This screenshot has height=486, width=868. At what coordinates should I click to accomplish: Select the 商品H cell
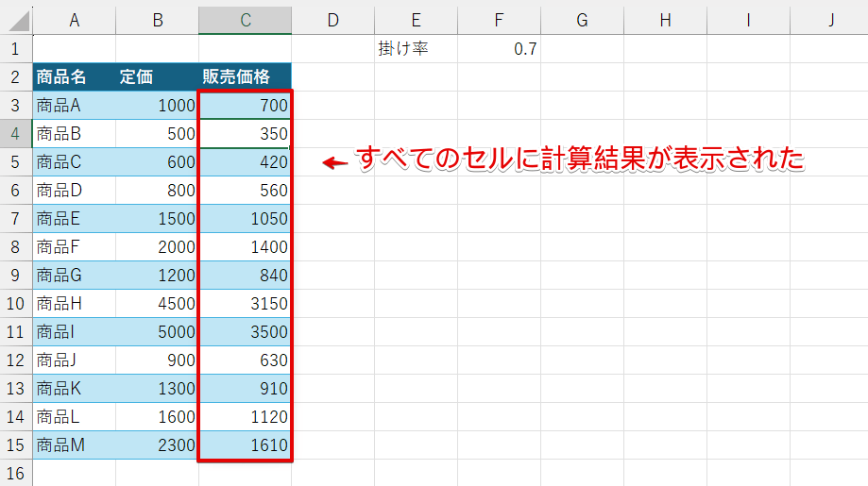75,304
